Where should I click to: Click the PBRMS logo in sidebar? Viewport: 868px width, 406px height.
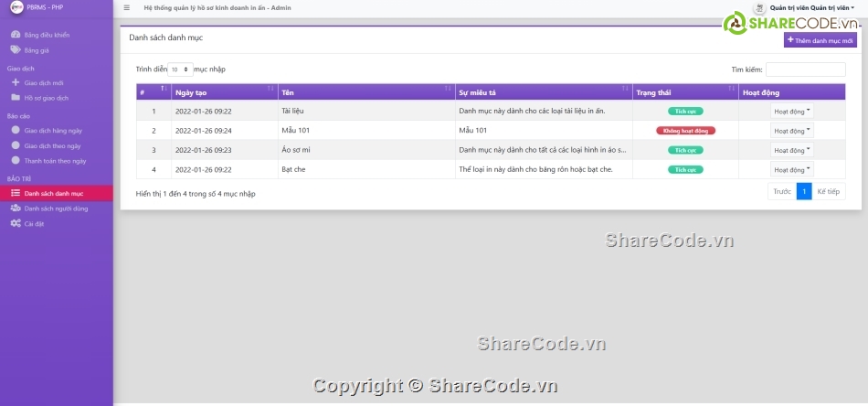coord(15,7)
